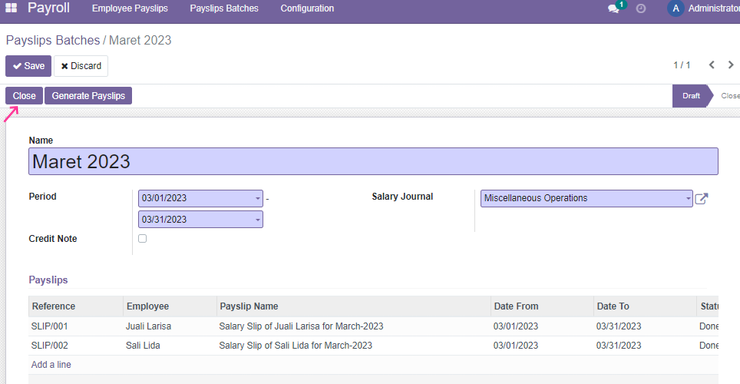
Task: Select the Draft status stage
Action: pyautogui.click(x=691, y=96)
